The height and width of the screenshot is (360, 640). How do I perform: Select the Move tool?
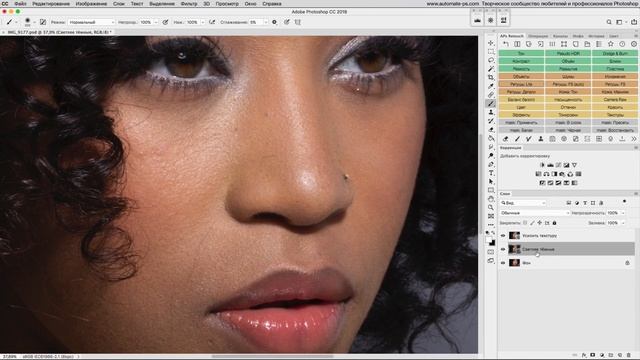[491, 43]
